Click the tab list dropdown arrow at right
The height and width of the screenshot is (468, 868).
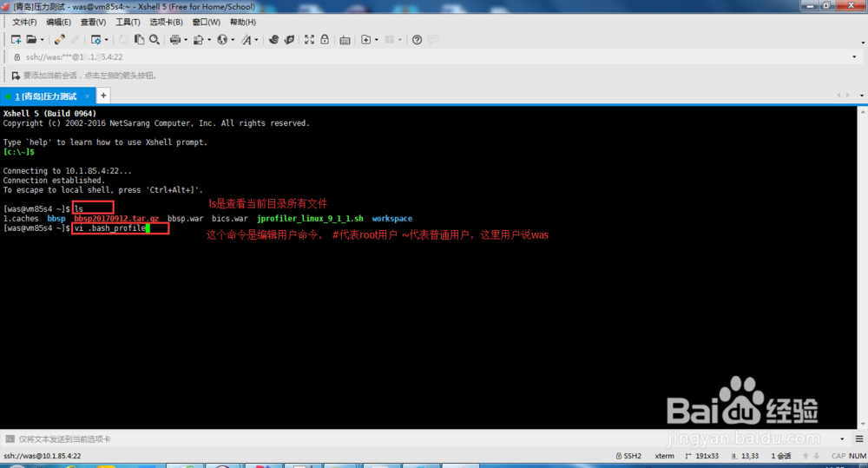(x=862, y=96)
